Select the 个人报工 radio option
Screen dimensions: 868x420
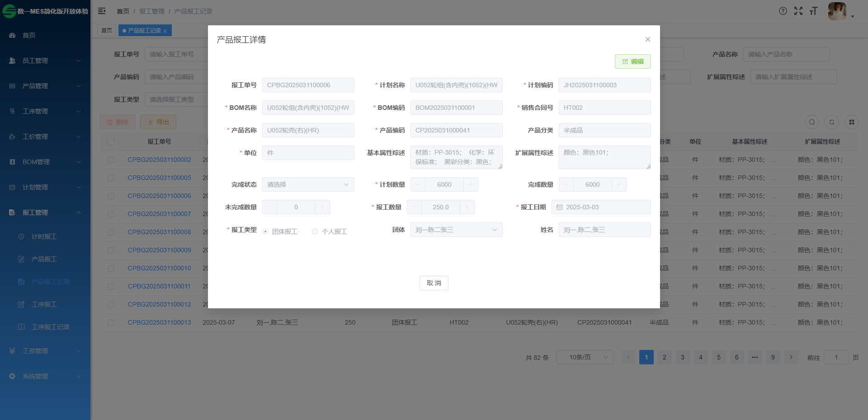coord(315,231)
